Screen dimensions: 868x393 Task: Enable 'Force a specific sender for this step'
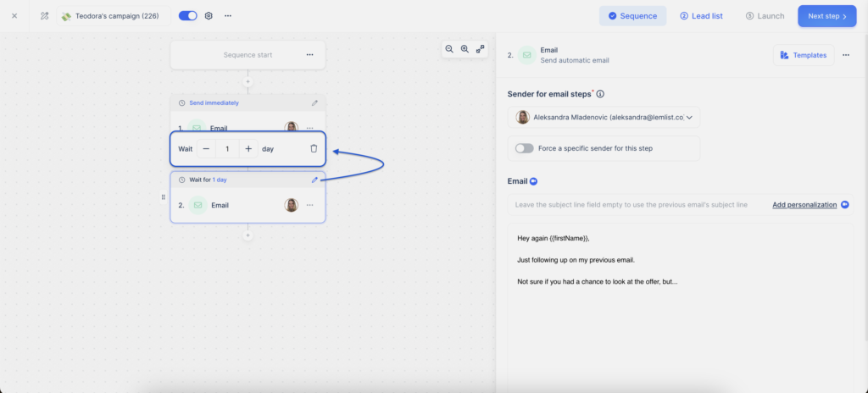click(x=525, y=148)
